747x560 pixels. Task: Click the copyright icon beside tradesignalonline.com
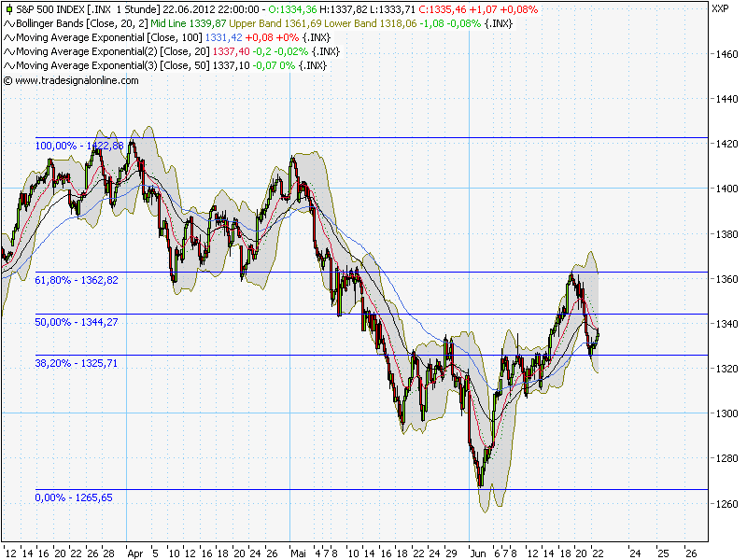pos(8,78)
